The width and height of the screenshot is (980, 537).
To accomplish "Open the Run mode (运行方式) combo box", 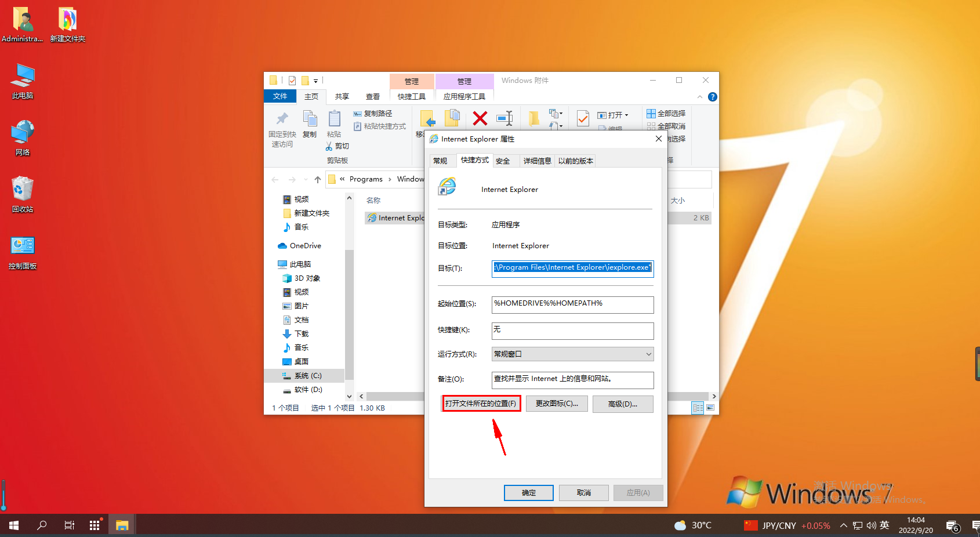I will (x=572, y=354).
